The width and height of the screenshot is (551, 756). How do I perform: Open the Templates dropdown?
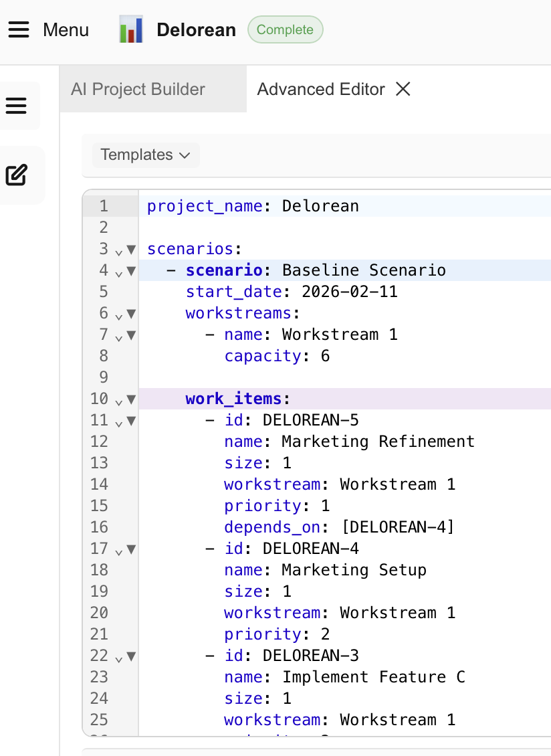[x=145, y=155]
